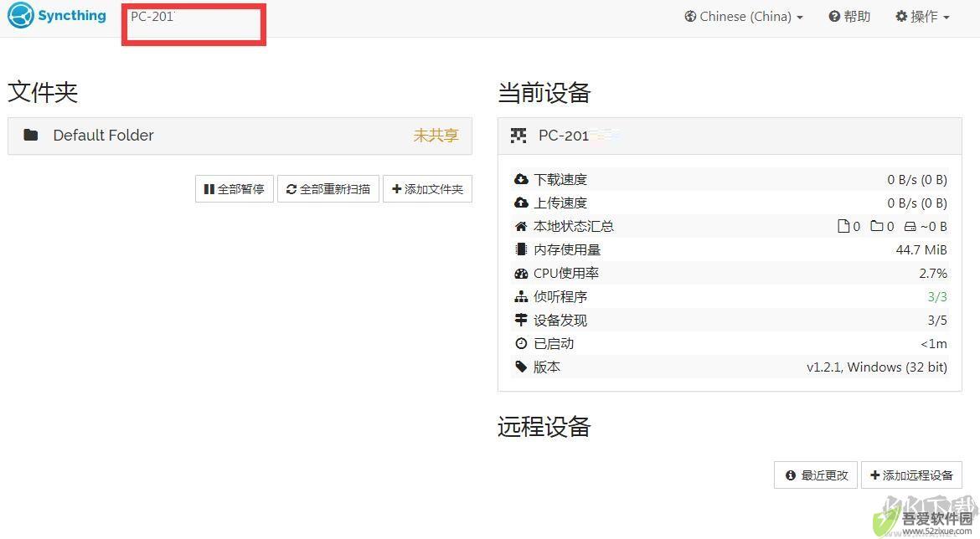The width and height of the screenshot is (980, 539).
Task: Click the 远程设备 section heading
Action: [x=544, y=427]
